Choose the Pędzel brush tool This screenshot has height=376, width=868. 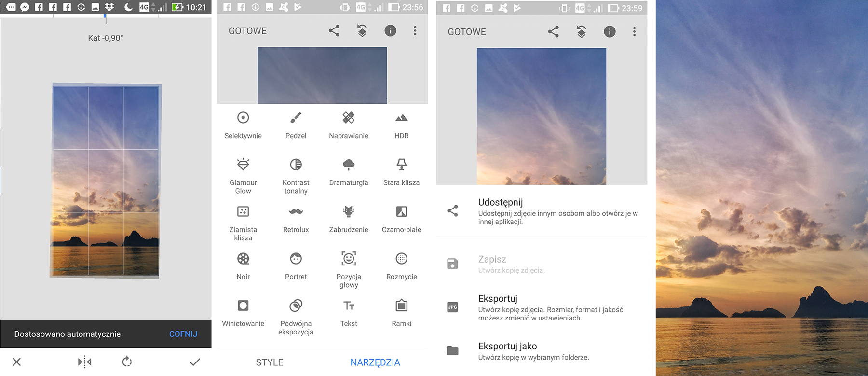(x=296, y=125)
